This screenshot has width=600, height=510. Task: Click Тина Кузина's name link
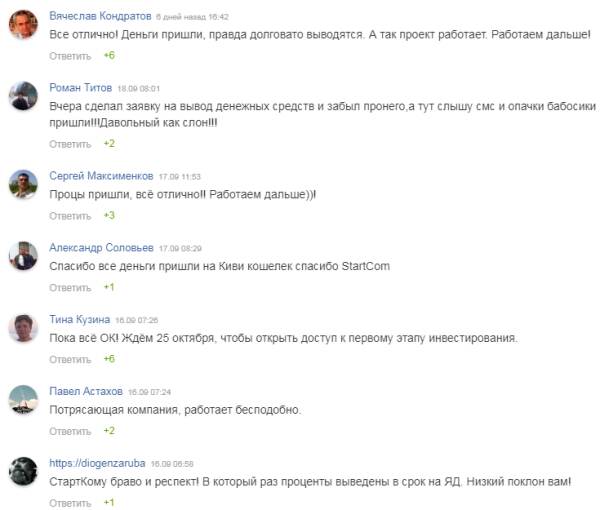point(80,319)
